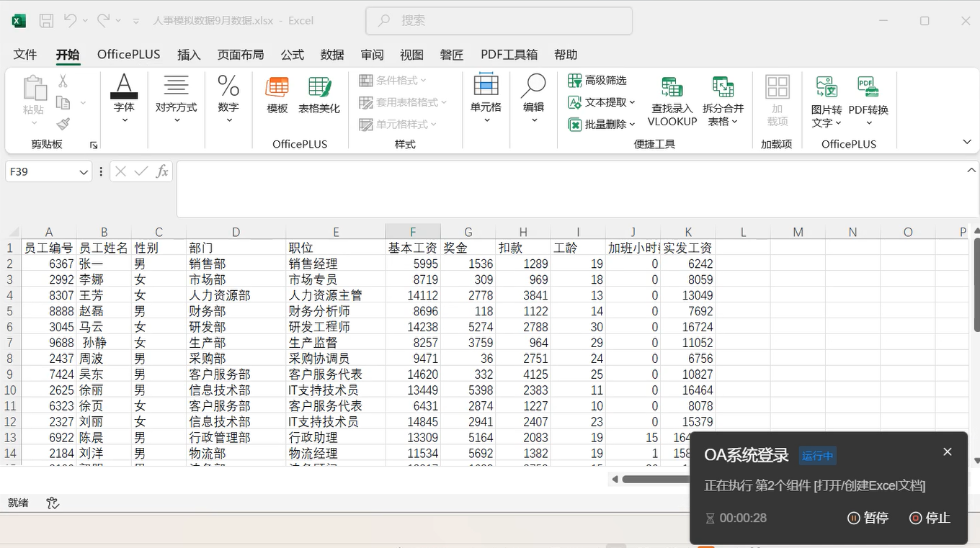The width and height of the screenshot is (980, 548).
Task: Expand the Name Box dropdown arrow
Action: click(84, 172)
